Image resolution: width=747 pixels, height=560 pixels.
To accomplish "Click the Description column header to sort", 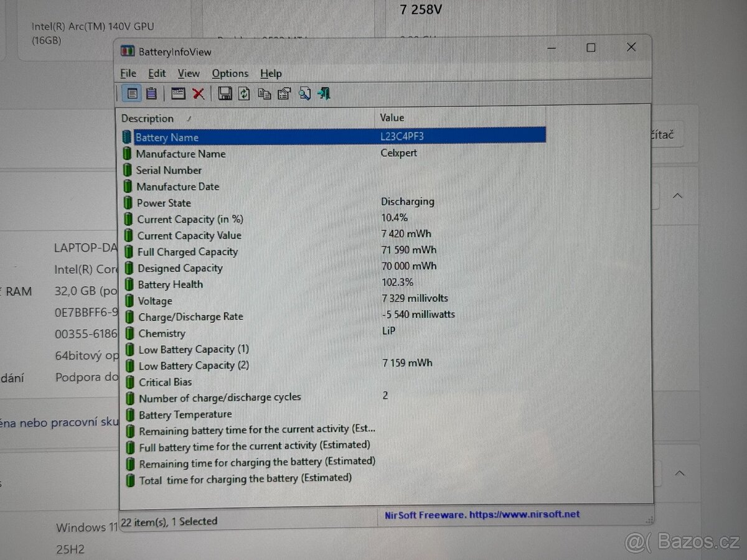I will click(148, 118).
